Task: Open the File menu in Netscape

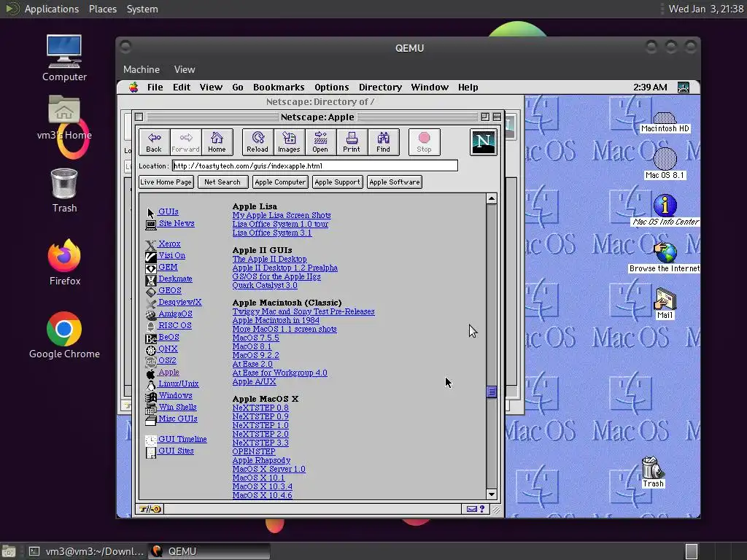Action: [x=155, y=87]
